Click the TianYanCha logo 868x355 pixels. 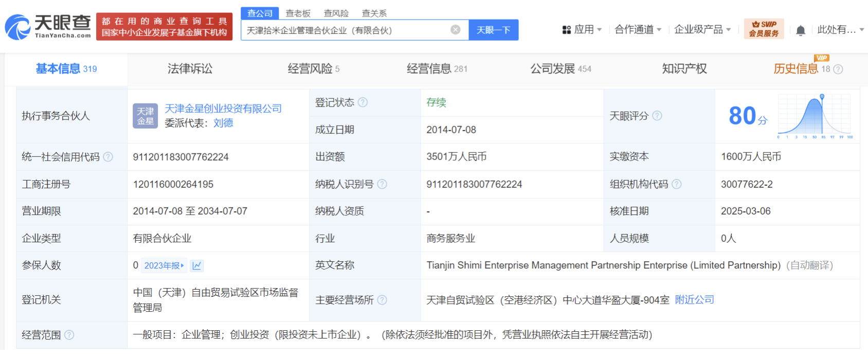[x=48, y=27]
